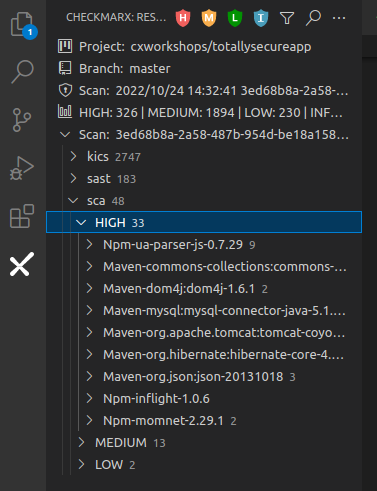Toggle the Low severity filter shield

tap(235, 18)
